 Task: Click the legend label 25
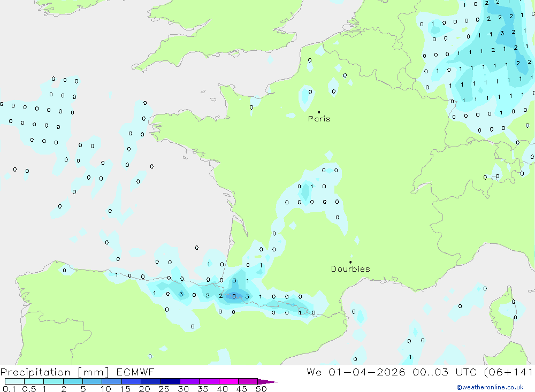164,389
